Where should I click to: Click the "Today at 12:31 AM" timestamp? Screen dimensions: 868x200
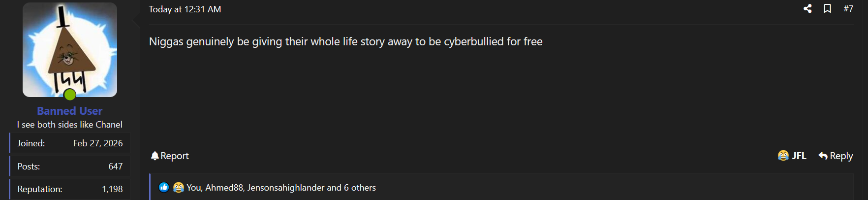point(185,9)
